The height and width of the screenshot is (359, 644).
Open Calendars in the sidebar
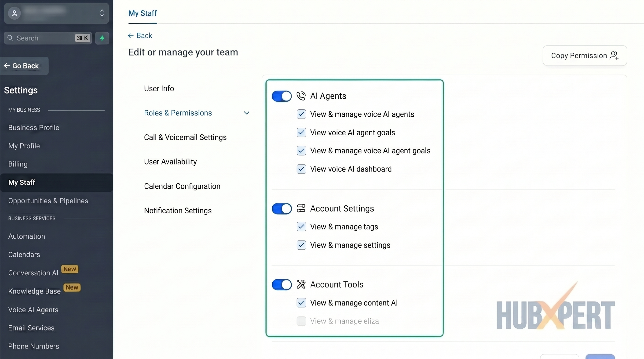coord(24,255)
